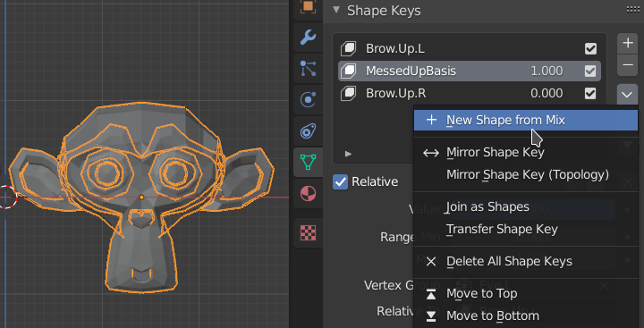
Task: Choose Move to Bottom
Action: pos(526,316)
